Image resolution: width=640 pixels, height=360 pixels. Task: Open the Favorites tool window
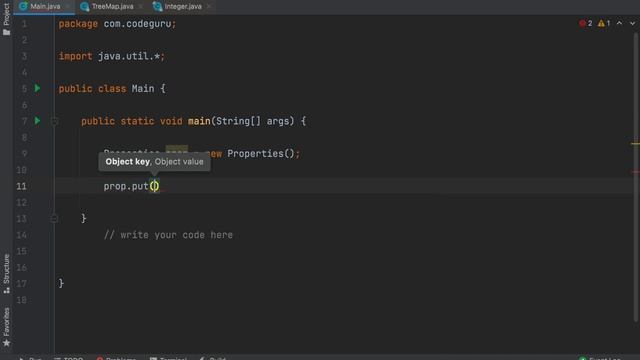[x=6, y=327]
